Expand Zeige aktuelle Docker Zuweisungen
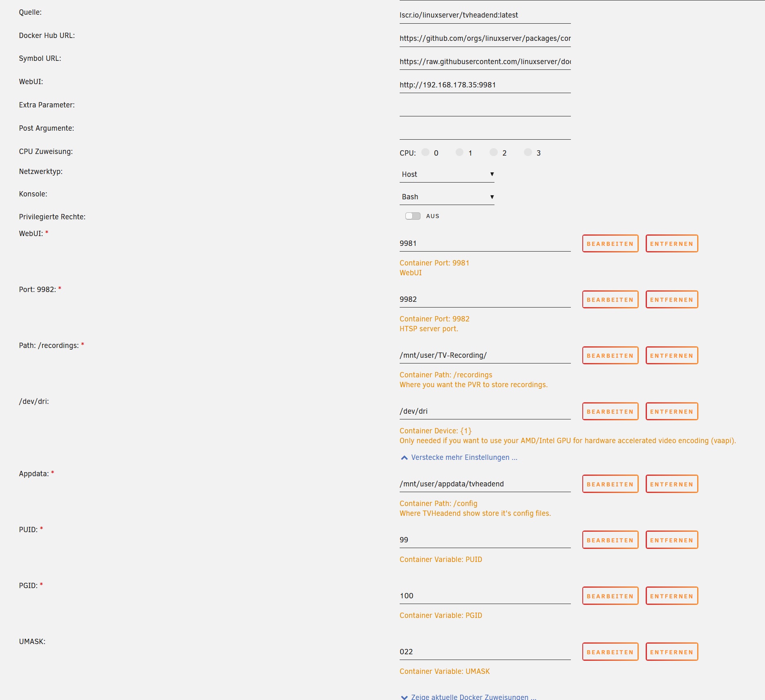Image resolution: width=765 pixels, height=700 pixels. (x=469, y=696)
